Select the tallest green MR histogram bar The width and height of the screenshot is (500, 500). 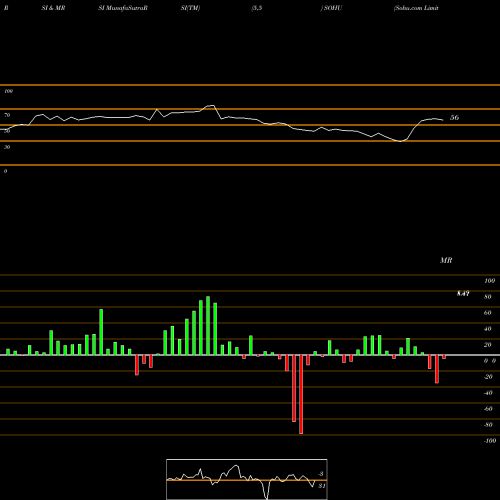(x=208, y=326)
